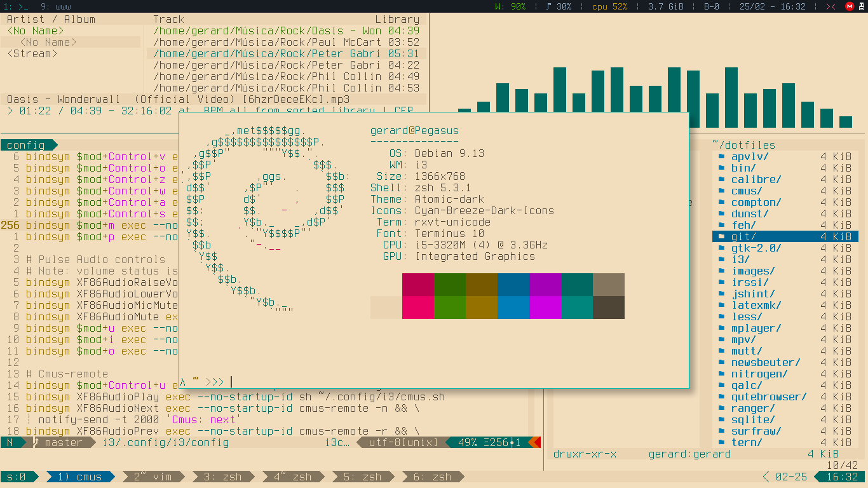Click the white tray icon right of MEGA

point(862,6)
